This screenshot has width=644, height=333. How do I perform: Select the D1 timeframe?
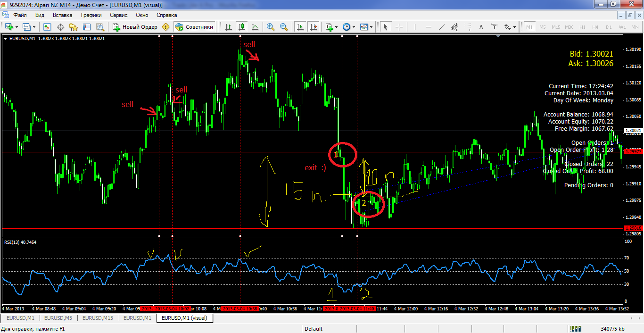pos(609,27)
